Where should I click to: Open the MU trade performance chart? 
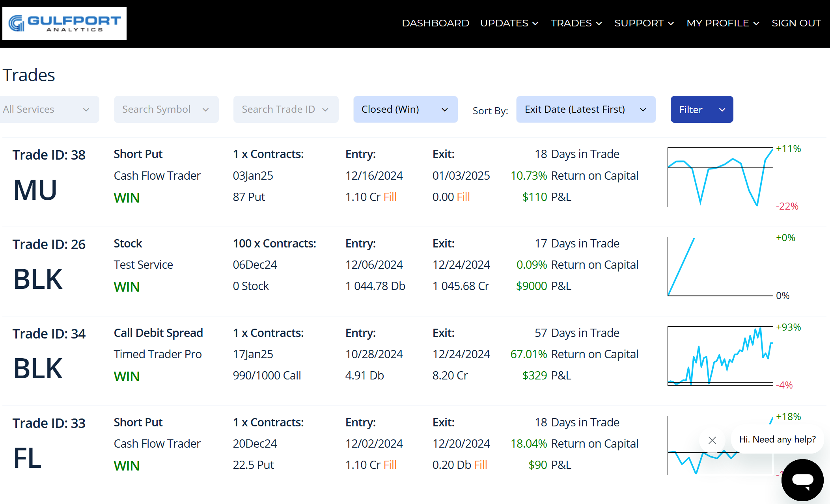720,177
